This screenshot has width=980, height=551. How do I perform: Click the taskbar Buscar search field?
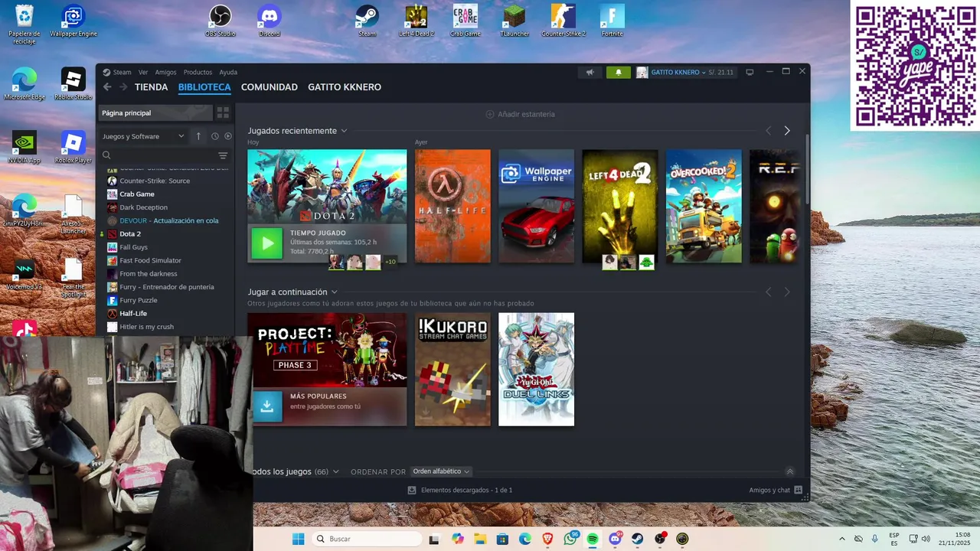click(367, 539)
